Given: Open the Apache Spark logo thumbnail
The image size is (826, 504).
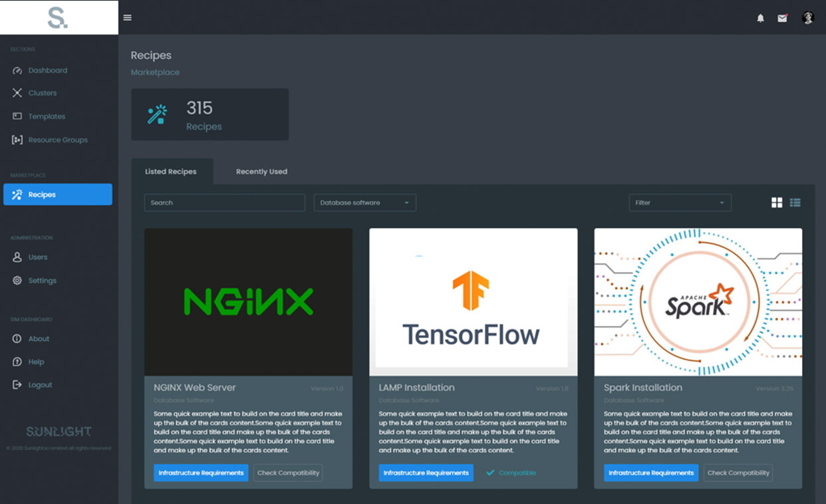Looking at the screenshot, I should click(x=698, y=302).
